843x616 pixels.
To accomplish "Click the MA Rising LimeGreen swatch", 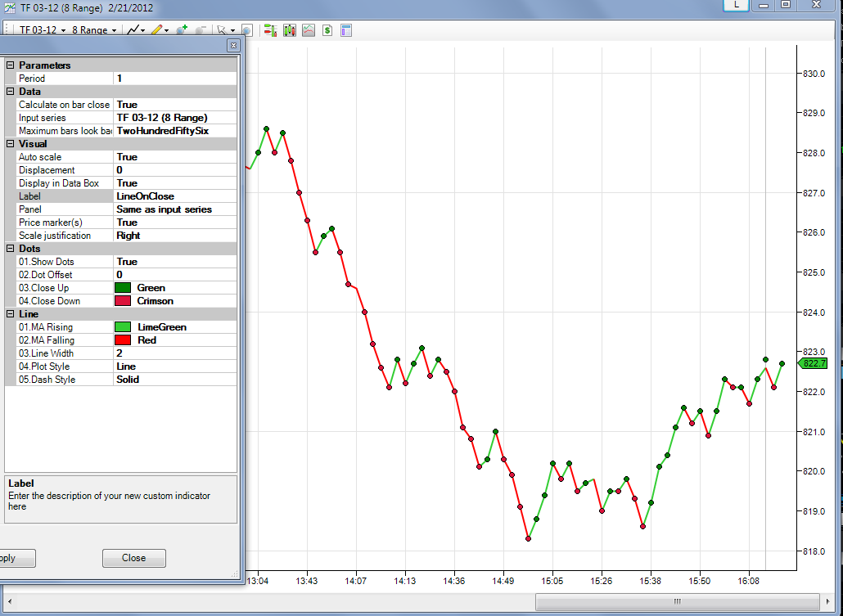I will [123, 326].
